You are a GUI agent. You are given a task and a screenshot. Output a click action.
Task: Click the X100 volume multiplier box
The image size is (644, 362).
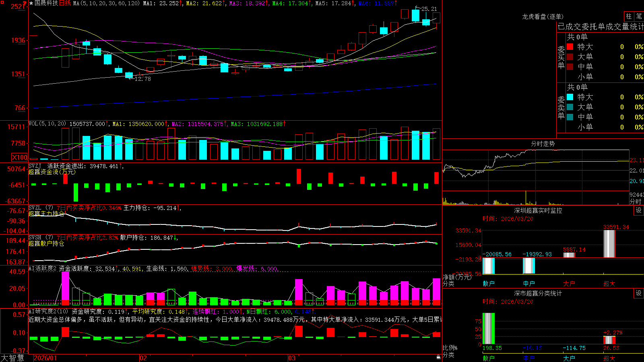(x=19, y=157)
